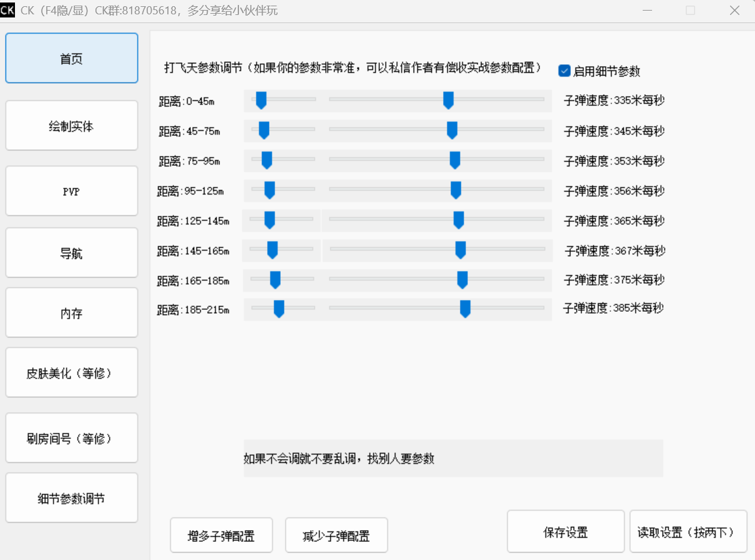
Task: Click the short left slider handle for 距离:45-75m
Action: (x=264, y=130)
